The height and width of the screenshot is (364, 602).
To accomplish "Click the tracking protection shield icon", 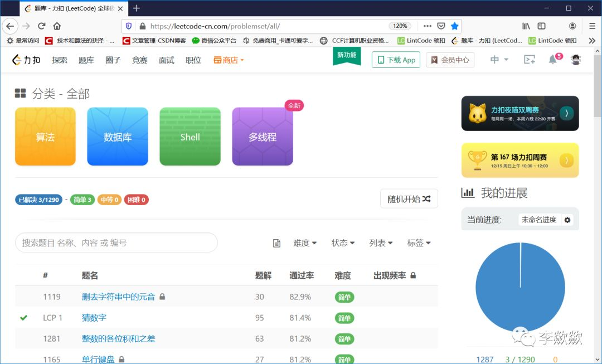I will [129, 26].
